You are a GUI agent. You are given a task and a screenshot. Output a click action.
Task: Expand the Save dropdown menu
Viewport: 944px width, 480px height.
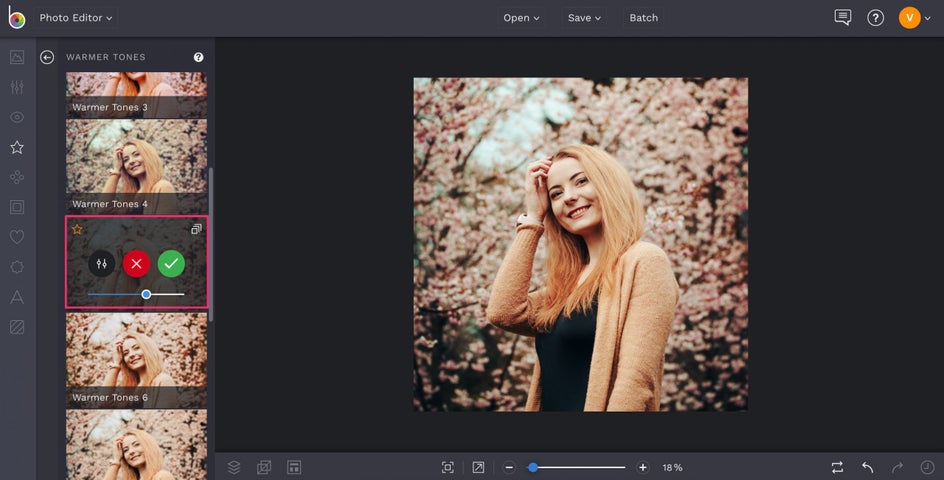[x=584, y=18]
